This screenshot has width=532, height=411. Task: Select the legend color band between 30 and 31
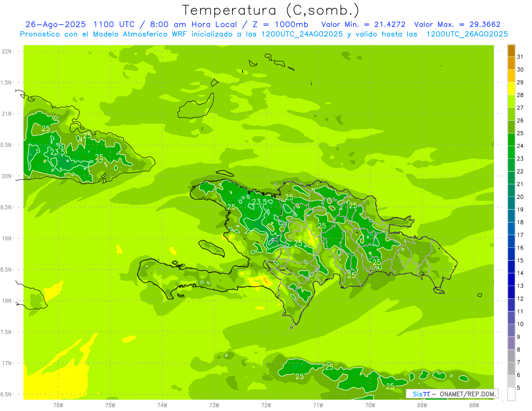(511, 63)
